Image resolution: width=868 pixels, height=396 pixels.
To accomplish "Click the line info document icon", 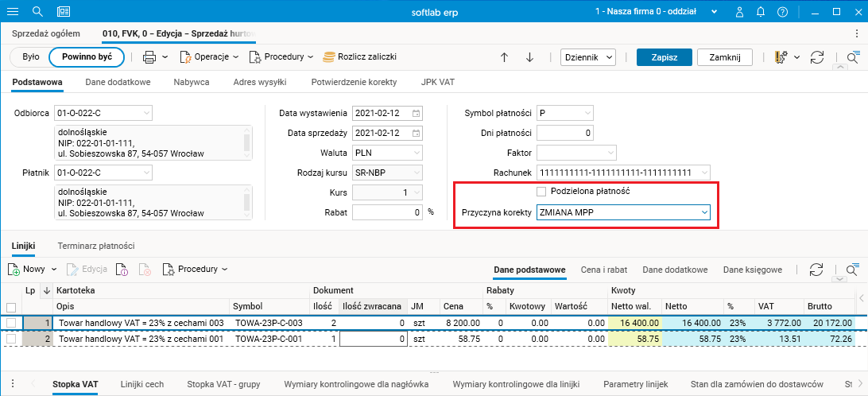I will pyautogui.click(x=122, y=270).
